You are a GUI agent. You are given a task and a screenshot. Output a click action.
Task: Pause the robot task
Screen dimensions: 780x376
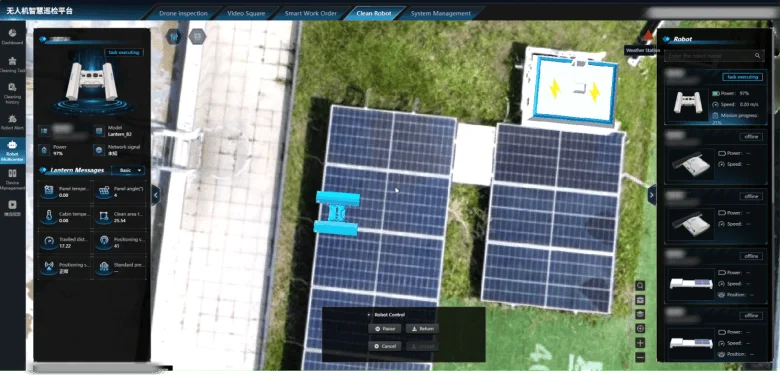[385, 329]
